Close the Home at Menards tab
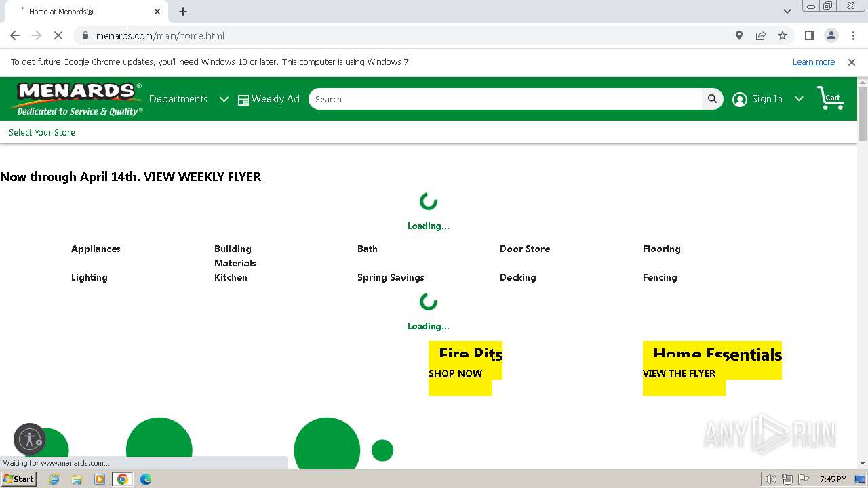Image resolution: width=868 pixels, height=488 pixels. coord(157,12)
